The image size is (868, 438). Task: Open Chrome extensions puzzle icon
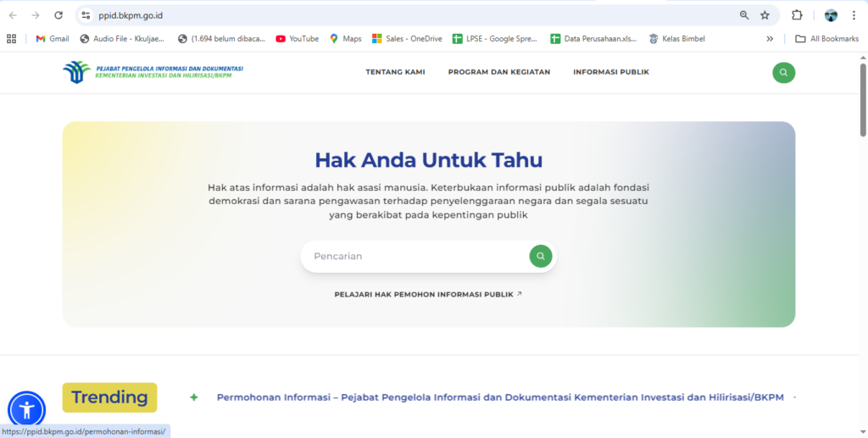[797, 15]
